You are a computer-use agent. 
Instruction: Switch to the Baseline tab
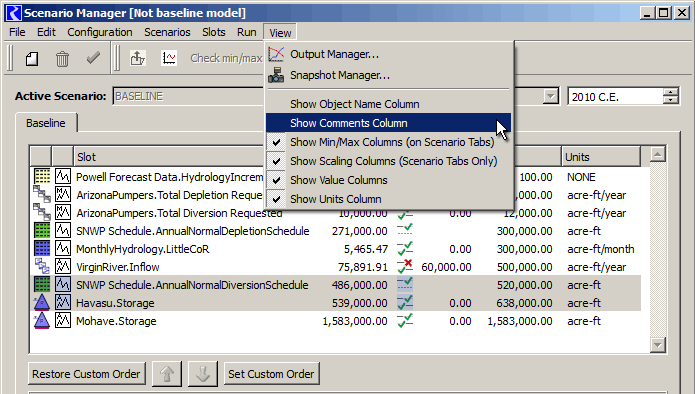click(46, 123)
